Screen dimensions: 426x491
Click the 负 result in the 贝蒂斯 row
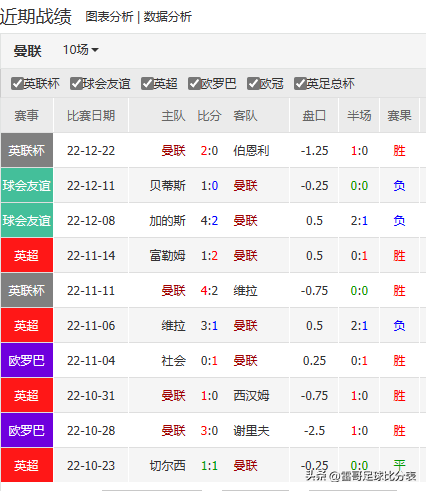(x=399, y=186)
